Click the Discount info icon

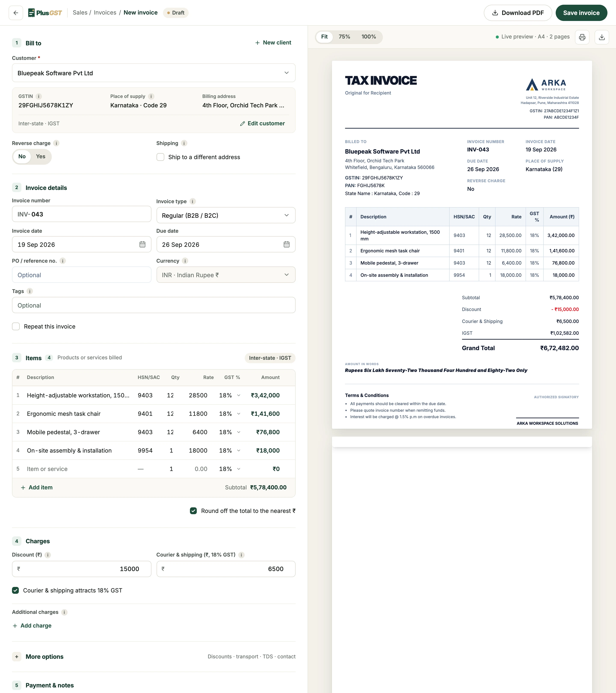(x=48, y=555)
